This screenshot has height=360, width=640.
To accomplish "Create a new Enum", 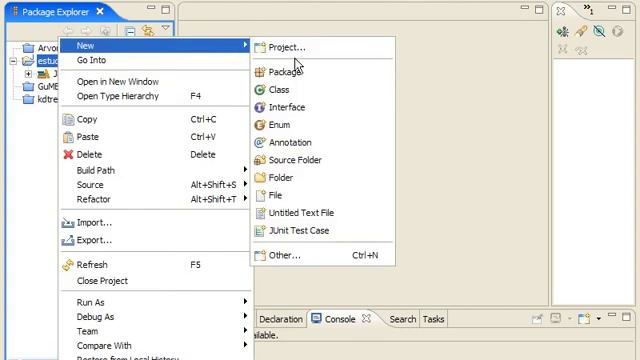I will [x=322, y=125].
